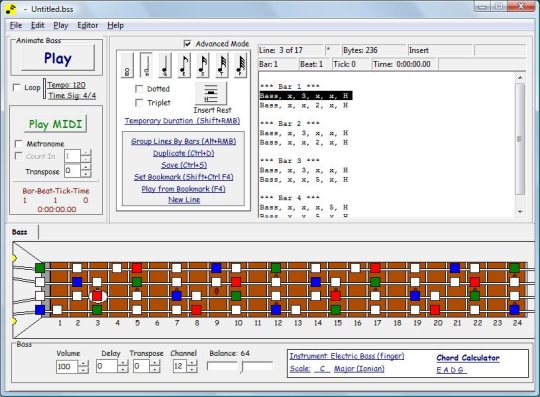
Task: Click the Play MIDI button
Action: coord(55,124)
